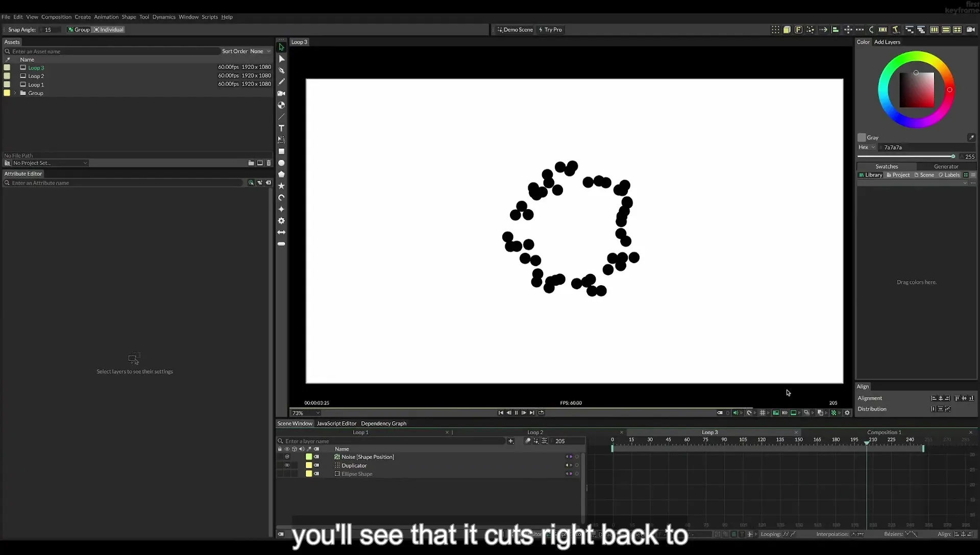Open the Animation menu

[106, 17]
